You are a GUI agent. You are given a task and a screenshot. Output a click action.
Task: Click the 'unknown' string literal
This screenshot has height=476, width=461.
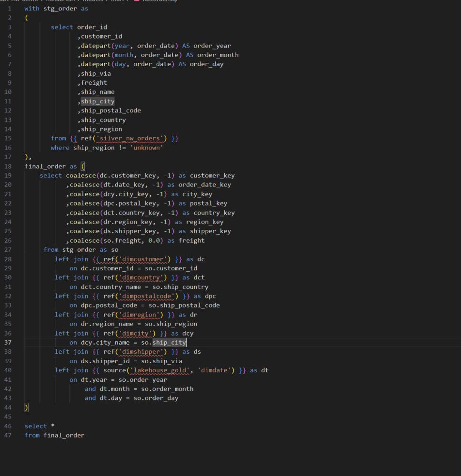pyautogui.click(x=147, y=148)
